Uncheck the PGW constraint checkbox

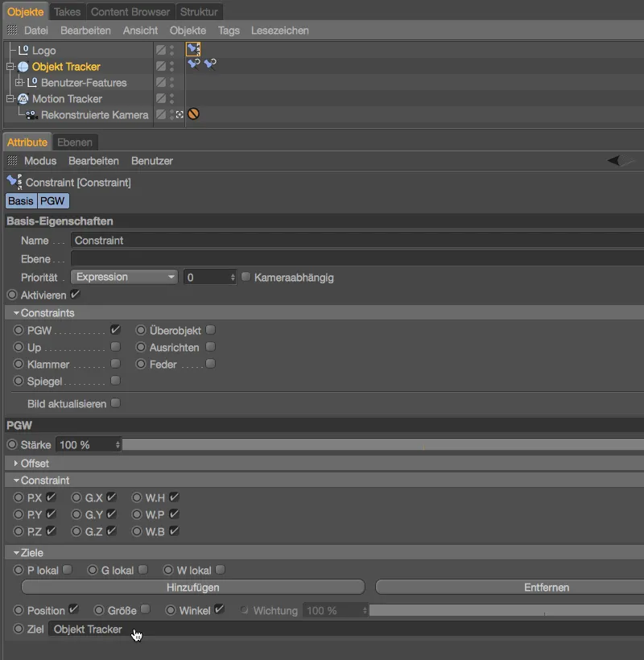pos(115,329)
